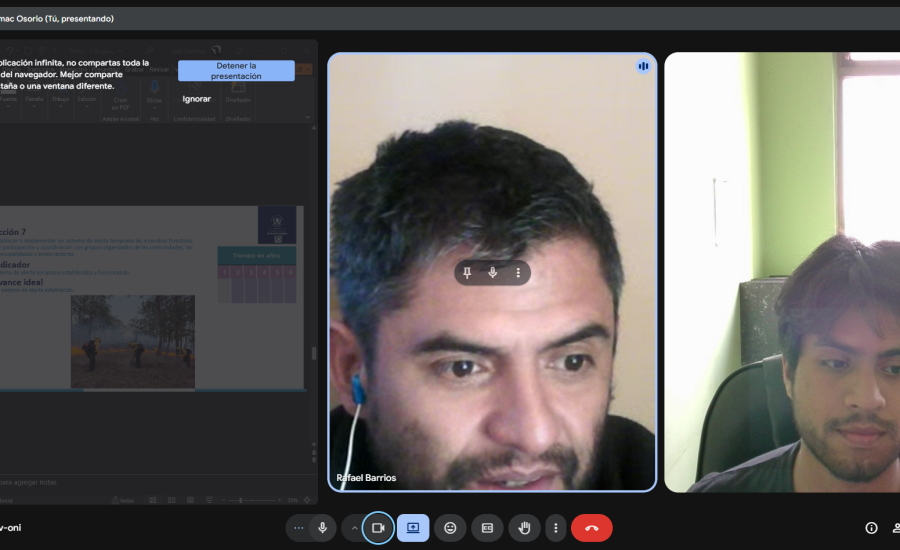Open more options menu in the call bar
900x550 pixels.
click(556, 528)
